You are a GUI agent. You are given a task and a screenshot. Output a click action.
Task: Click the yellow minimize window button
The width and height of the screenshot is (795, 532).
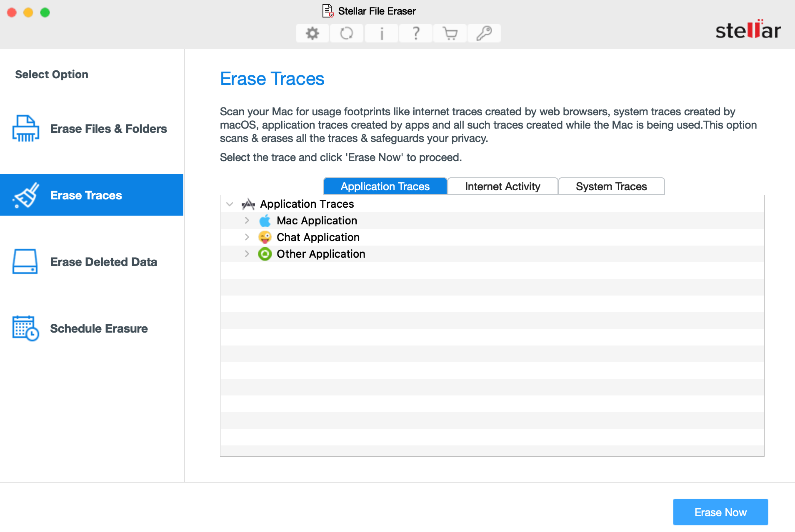point(28,12)
